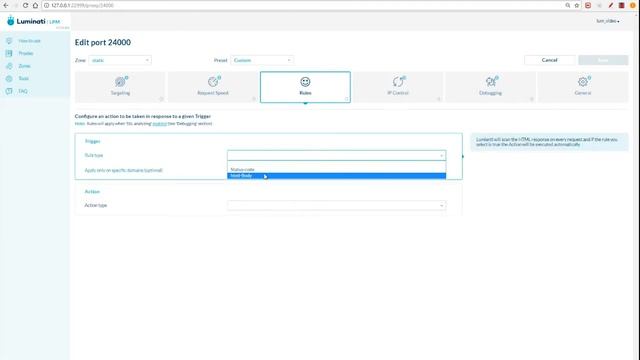Choose Html Body from Rule type list

tap(336, 176)
